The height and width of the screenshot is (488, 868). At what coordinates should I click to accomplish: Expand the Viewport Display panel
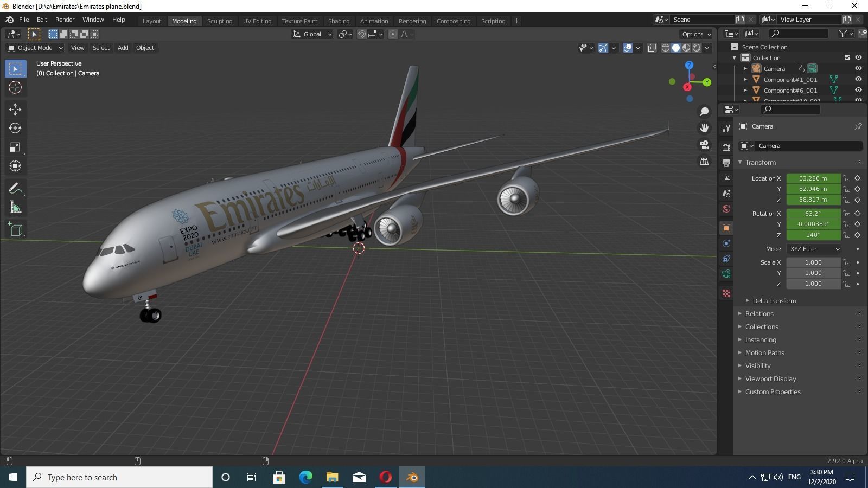[x=770, y=379]
